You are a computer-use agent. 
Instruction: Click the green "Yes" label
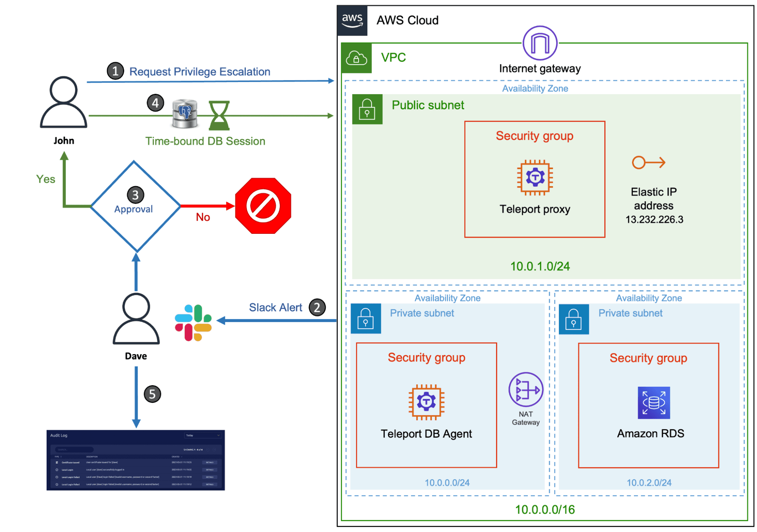(45, 179)
